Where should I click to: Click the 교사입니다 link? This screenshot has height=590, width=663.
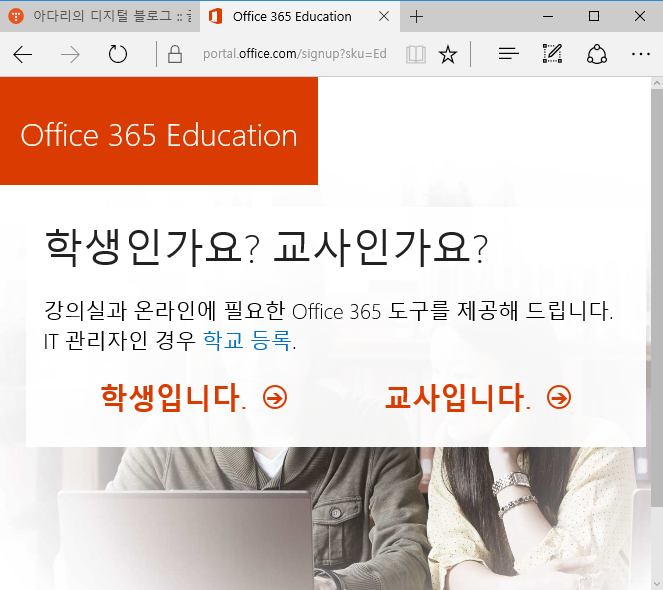click(458, 398)
